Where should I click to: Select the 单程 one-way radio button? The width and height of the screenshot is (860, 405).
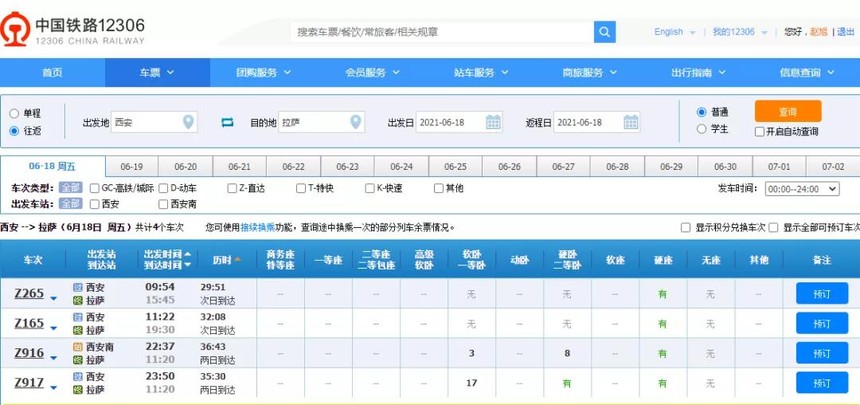point(14,114)
